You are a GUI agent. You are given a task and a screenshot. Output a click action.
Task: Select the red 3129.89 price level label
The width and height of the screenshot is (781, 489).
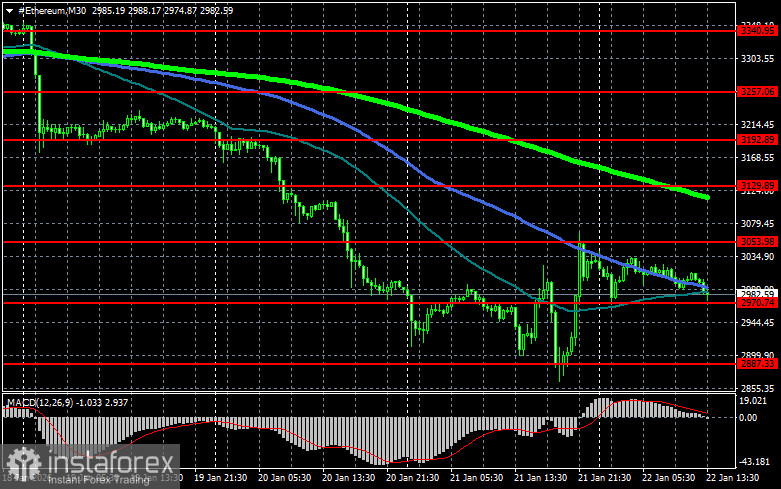(x=758, y=186)
